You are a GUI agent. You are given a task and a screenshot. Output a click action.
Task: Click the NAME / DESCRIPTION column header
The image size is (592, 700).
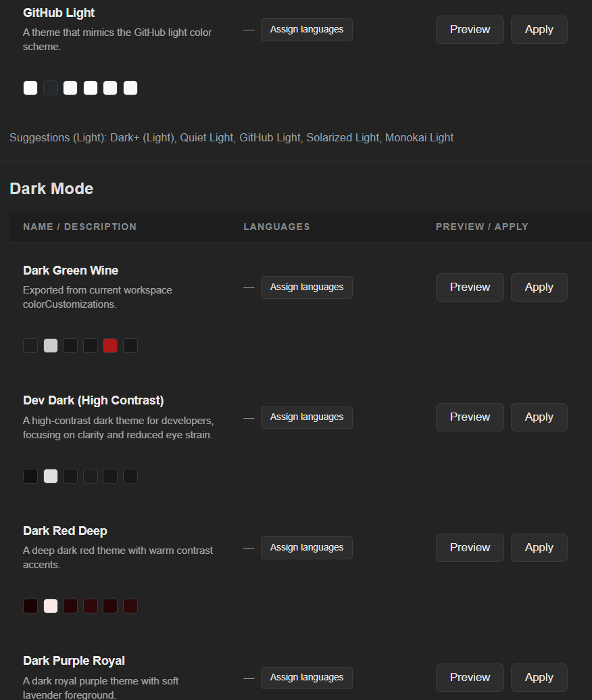79,227
